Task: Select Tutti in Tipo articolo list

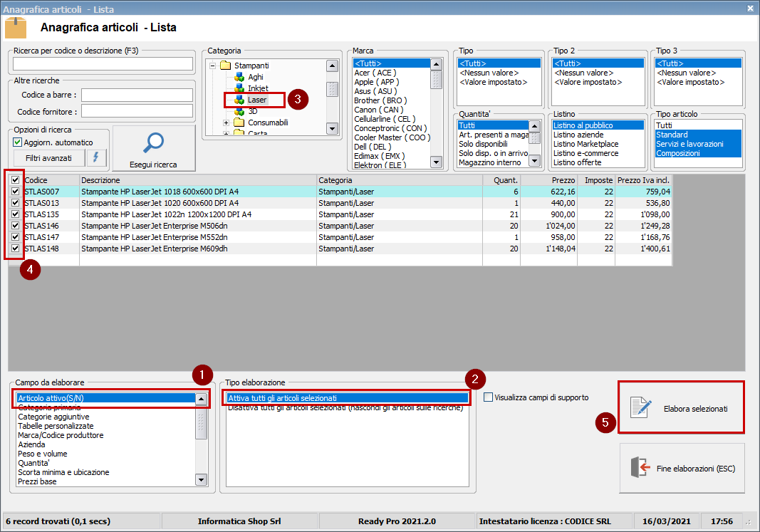Action: (698, 125)
